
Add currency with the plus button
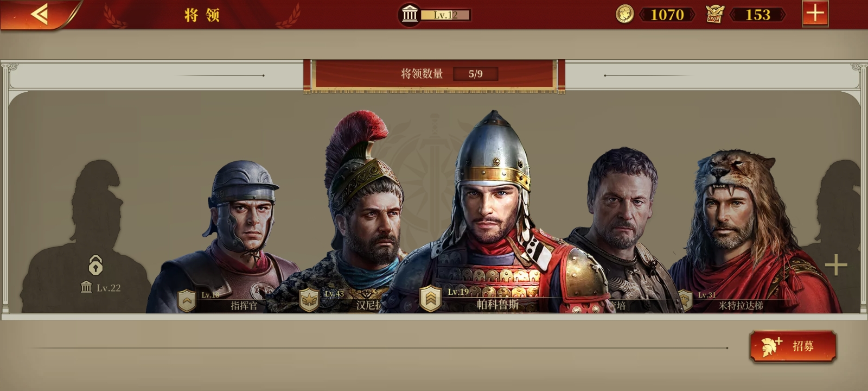tap(815, 13)
